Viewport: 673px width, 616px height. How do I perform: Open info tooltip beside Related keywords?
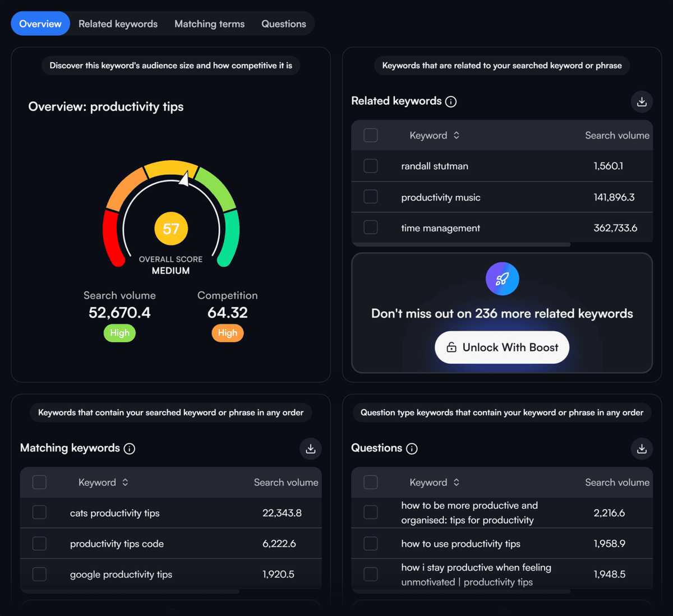tap(451, 101)
